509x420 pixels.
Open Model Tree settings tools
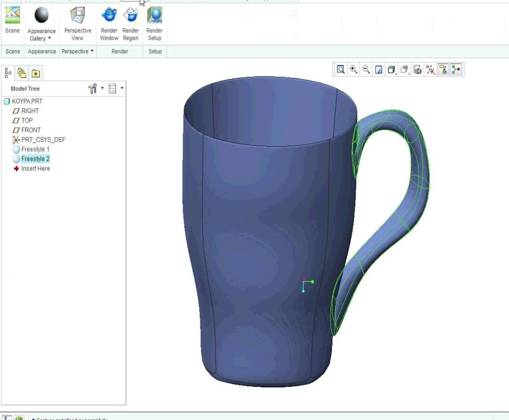[x=92, y=88]
